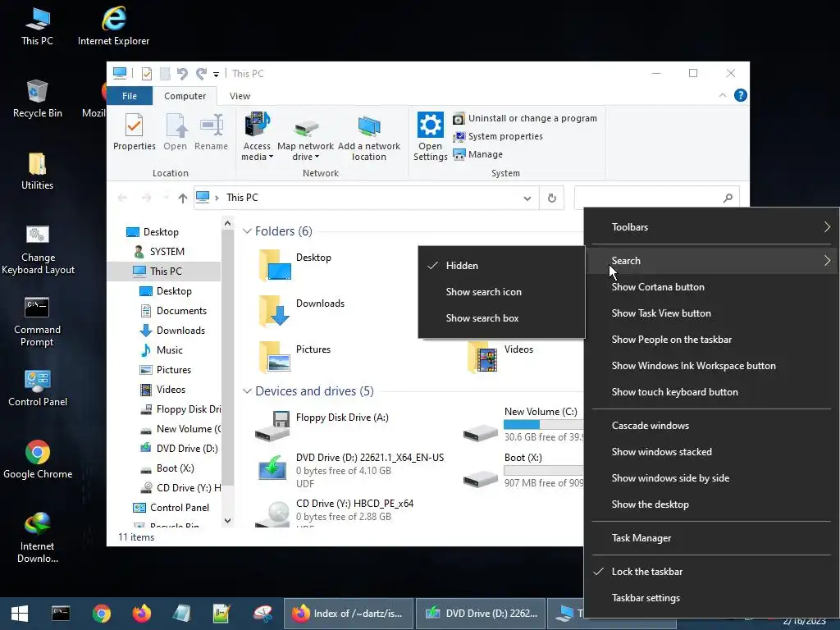The image size is (840, 630).
Task: Open the Search submenu entry
Action: pos(711,261)
